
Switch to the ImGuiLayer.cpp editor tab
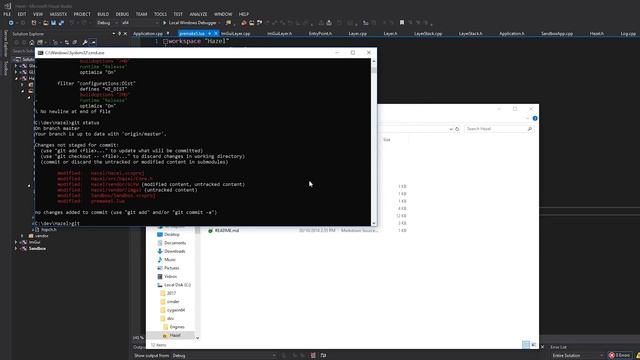[x=236, y=33]
